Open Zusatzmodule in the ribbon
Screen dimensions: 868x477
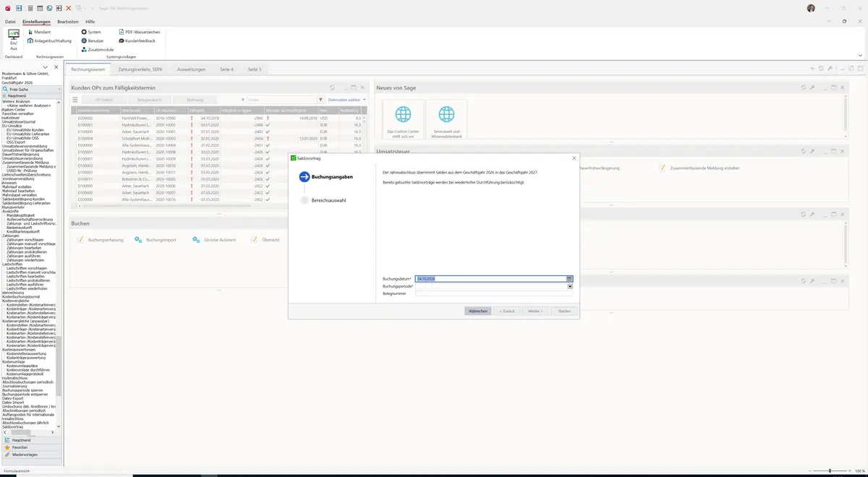click(97, 49)
